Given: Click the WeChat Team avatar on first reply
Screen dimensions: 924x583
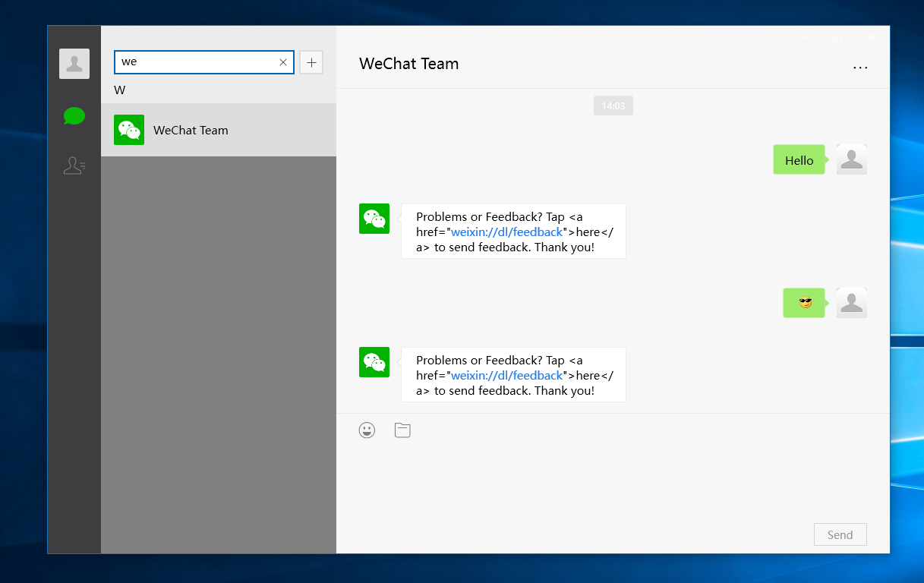Looking at the screenshot, I should point(374,219).
